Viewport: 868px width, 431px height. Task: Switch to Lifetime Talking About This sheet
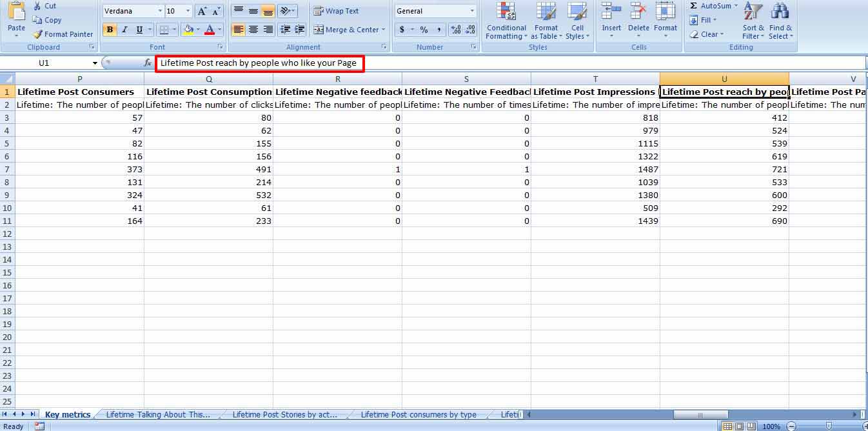click(158, 414)
